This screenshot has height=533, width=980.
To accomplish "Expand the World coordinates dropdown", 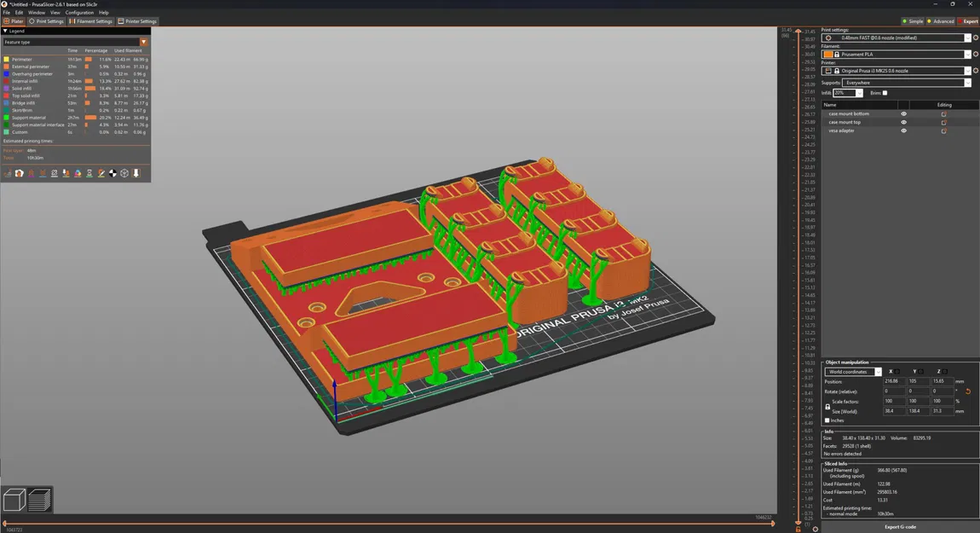I will (x=853, y=372).
